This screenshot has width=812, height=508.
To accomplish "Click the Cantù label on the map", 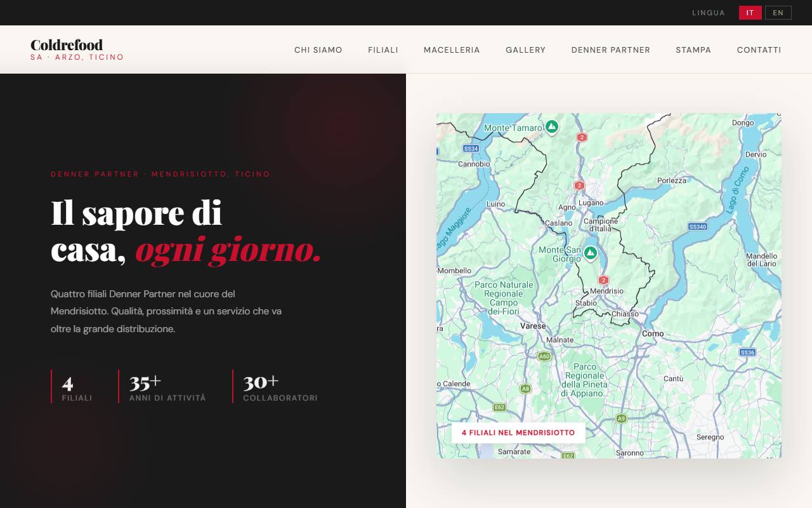I will click(673, 378).
